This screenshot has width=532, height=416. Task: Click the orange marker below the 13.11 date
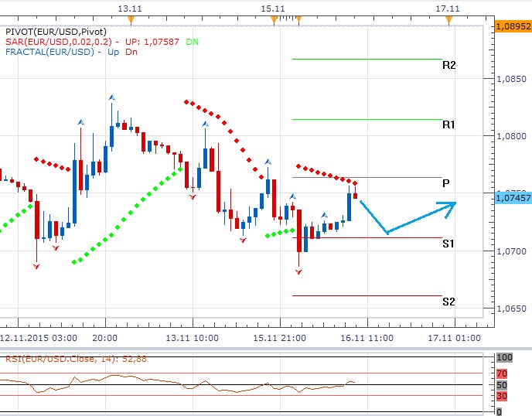[131, 19]
